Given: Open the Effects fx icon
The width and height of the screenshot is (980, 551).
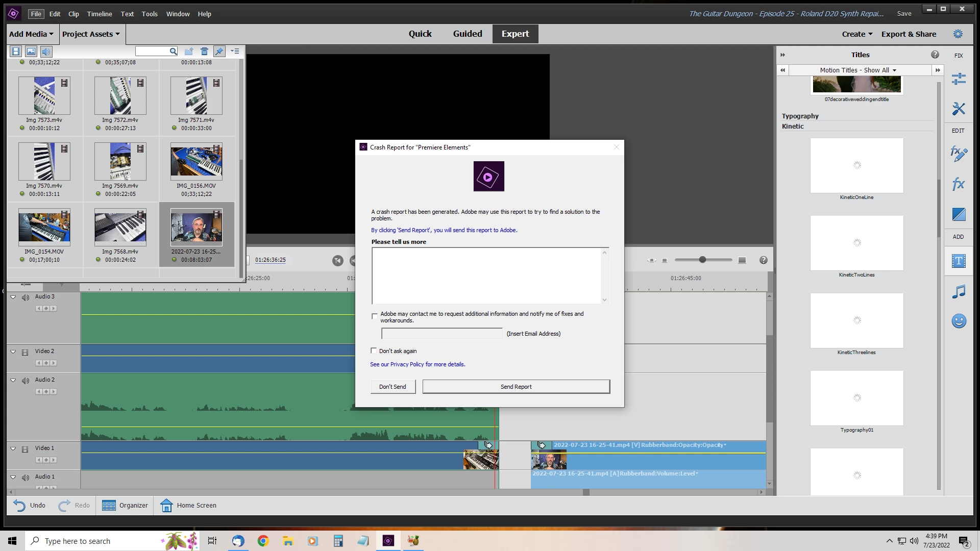Looking at the screenshot, I should point(959,184).
